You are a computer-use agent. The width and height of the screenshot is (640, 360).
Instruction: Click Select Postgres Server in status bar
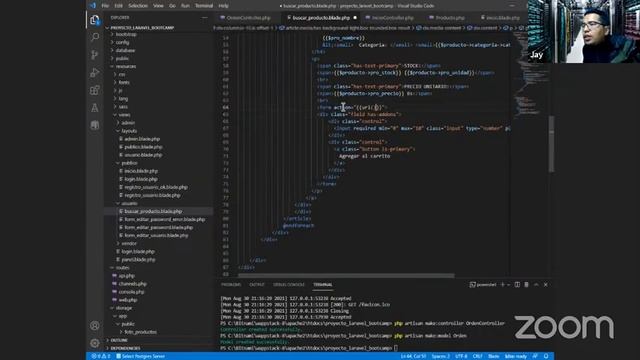click(x=141, y=356)
